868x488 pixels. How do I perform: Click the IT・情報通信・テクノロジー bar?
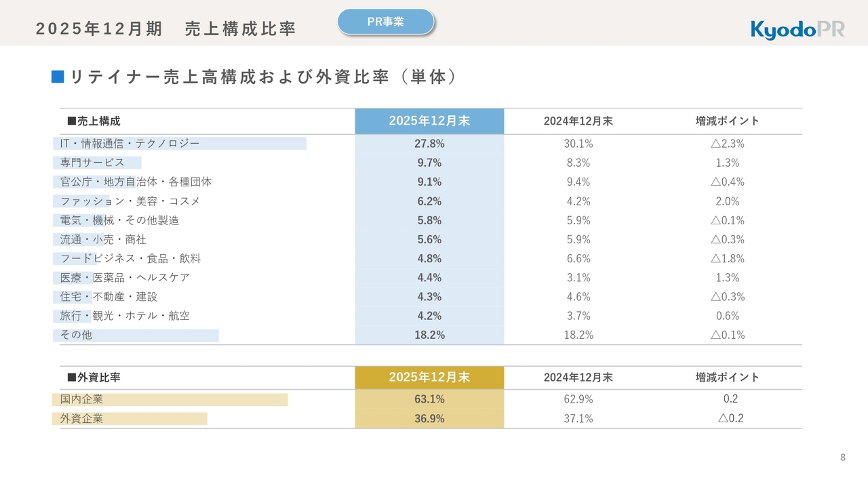pos(180,144)
